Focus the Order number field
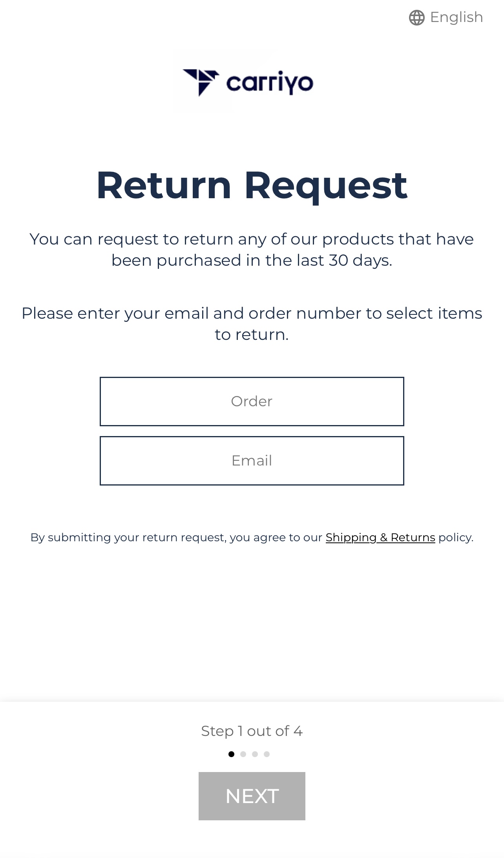 (x=252, y=402)
